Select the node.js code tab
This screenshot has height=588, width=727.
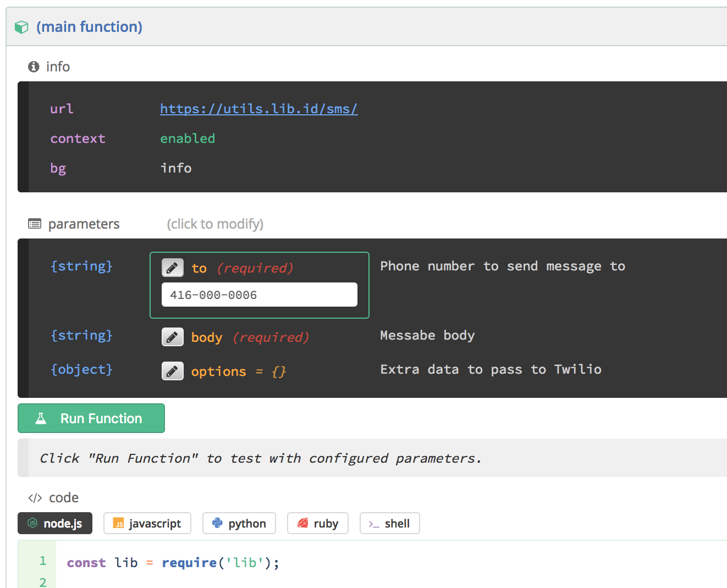pyautogui.click(x=55, y=523)
